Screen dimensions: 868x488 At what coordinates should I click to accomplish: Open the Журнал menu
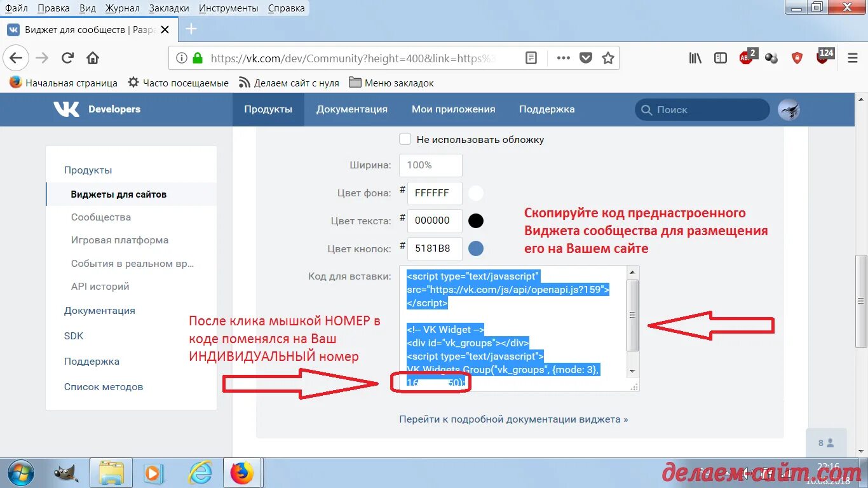click(x=123, y=8)
